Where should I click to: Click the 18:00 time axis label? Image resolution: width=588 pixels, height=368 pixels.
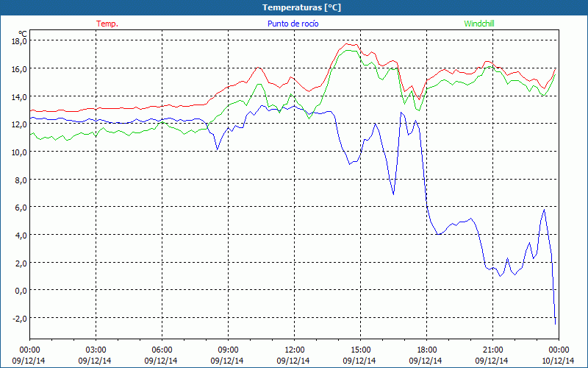tap(426, 350)
